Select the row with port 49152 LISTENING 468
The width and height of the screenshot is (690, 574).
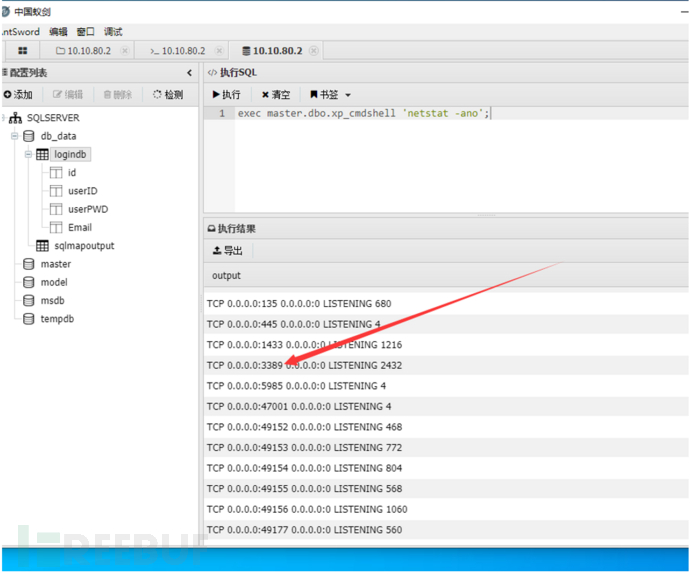[x=446, y=427]
